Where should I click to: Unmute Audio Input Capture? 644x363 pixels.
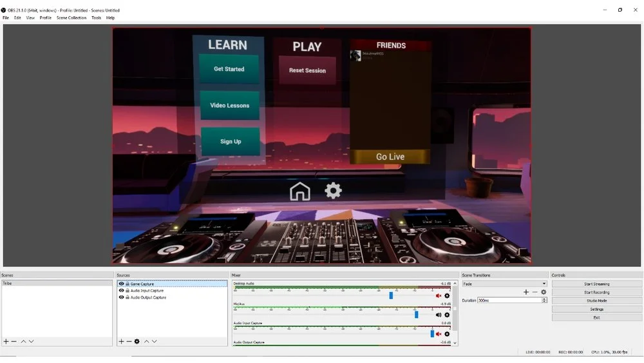coord(438,334)
